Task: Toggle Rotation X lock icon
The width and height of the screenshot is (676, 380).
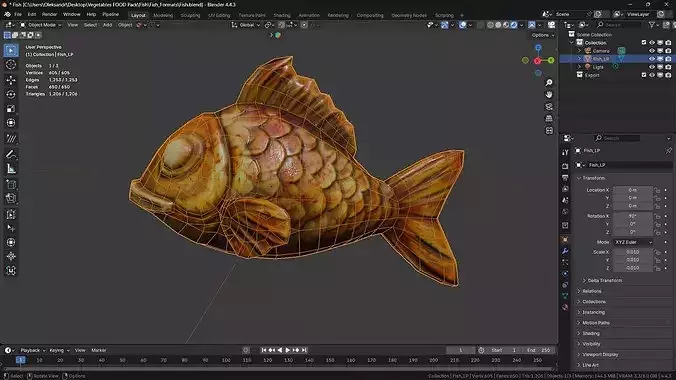Action: tap(657, 216)
